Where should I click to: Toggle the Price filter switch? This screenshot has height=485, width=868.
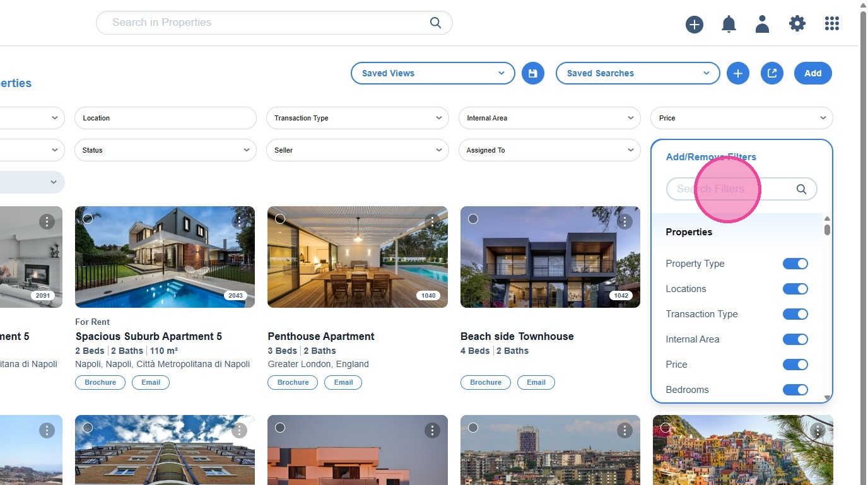(x=795, y=365)
